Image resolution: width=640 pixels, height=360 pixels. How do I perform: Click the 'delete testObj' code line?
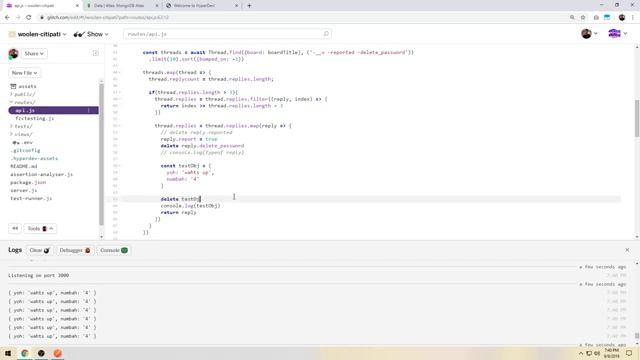click(x=180, y=199)
